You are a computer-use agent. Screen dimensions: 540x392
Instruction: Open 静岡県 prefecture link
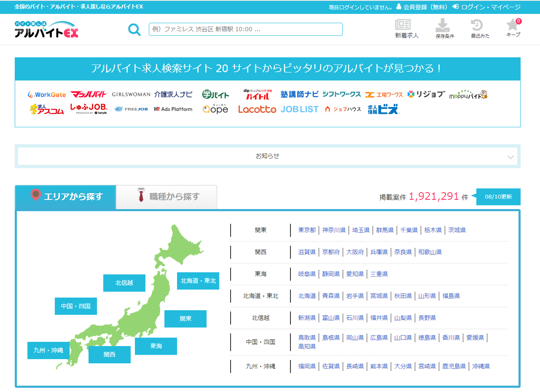coord(331,274)
